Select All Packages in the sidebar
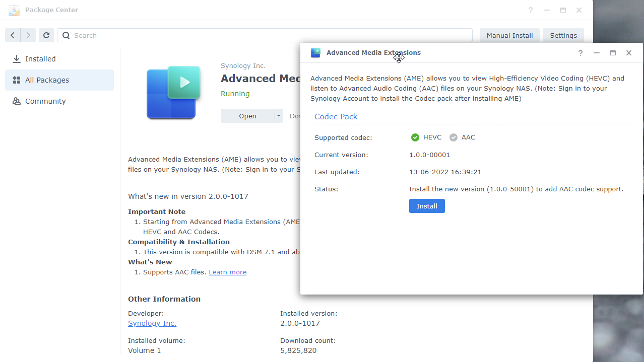 [x=48, y=80]
